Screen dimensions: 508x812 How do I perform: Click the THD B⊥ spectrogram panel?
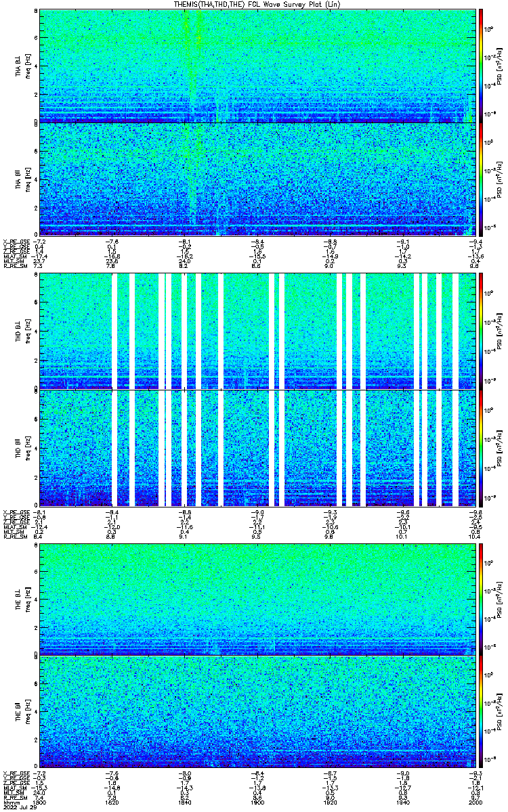[257, 331]
